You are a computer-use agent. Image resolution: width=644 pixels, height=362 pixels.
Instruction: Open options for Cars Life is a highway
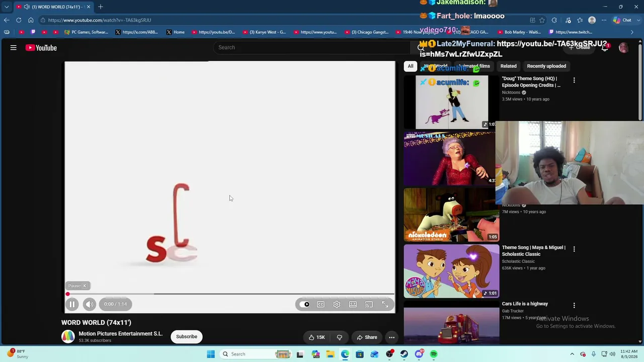pos(574,305)
